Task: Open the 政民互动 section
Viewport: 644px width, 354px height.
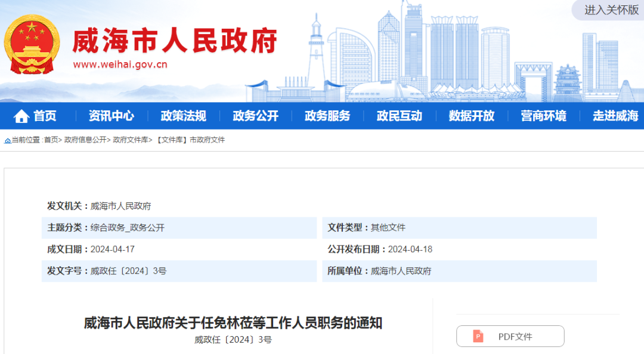Action: [399, 116]
